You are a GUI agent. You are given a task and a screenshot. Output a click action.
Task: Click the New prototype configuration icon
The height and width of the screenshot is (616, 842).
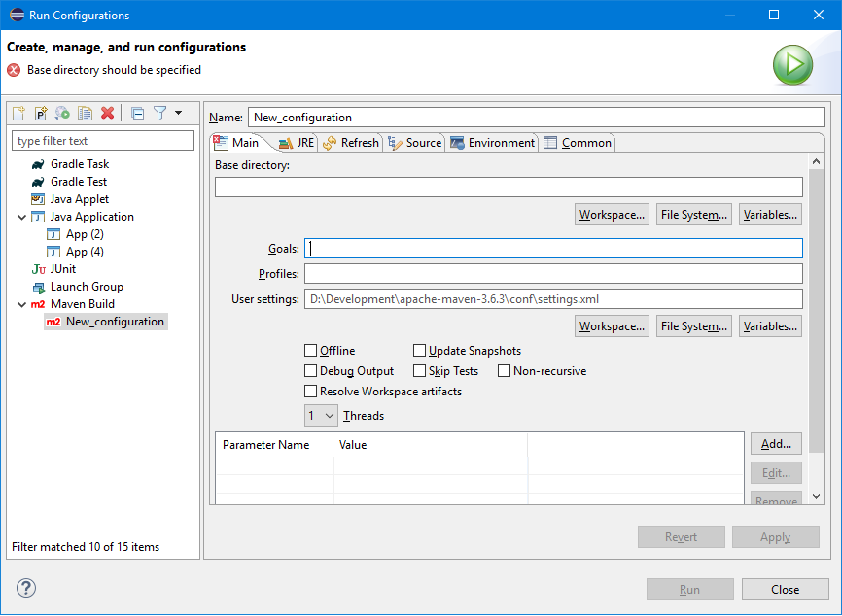(x=41, y=114)
